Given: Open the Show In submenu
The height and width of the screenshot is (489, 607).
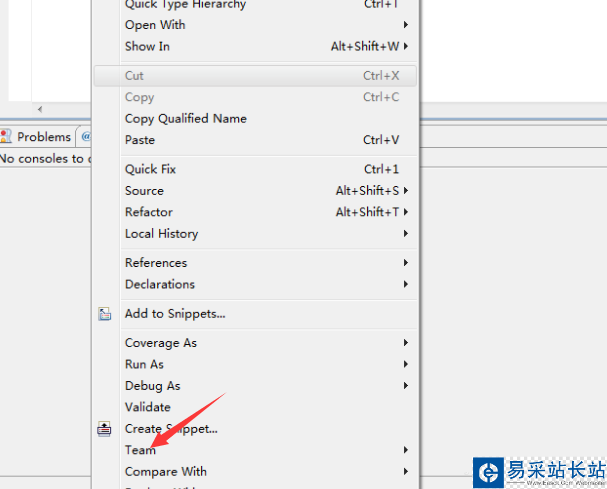Looking at the screenshot, I should pos(147,46).
